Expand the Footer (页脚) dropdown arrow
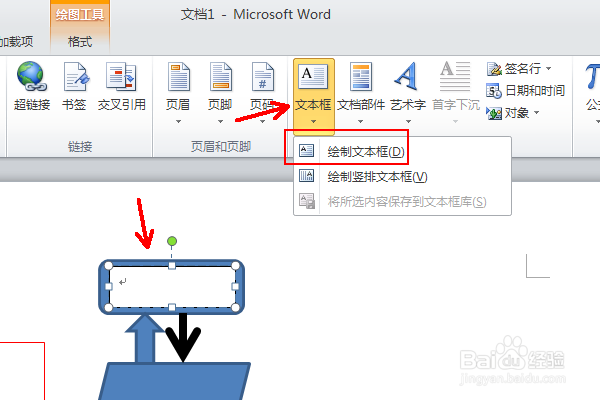 (220, 122)
